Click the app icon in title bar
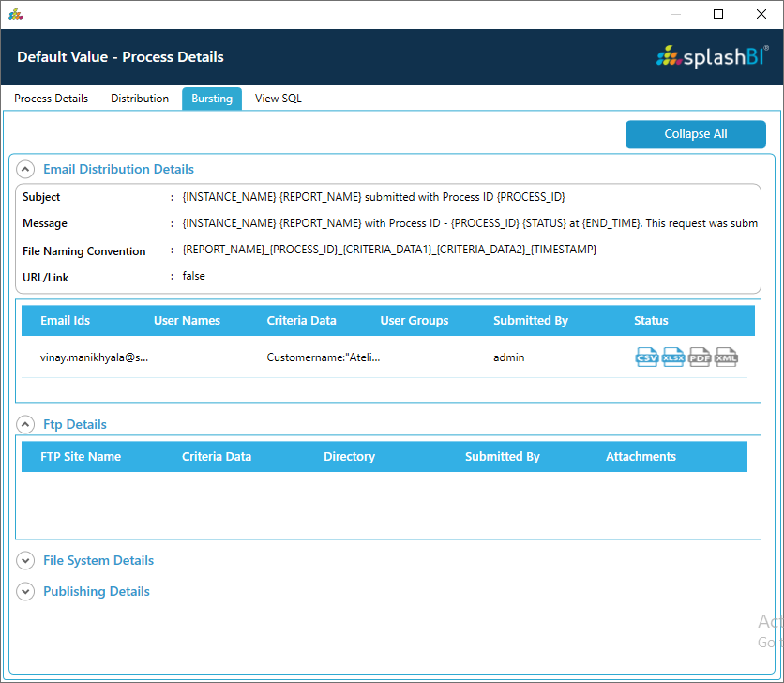This screenshot has width=784, height=683. click(16, 14)
